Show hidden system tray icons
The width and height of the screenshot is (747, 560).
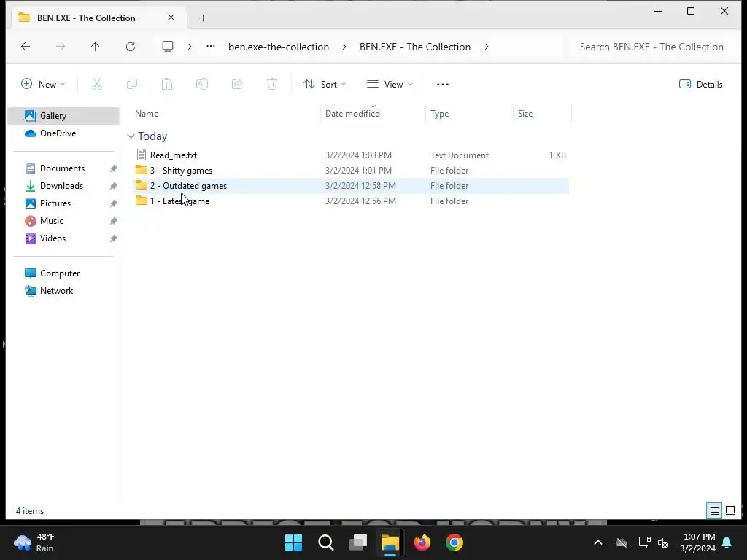coord(598,542)
